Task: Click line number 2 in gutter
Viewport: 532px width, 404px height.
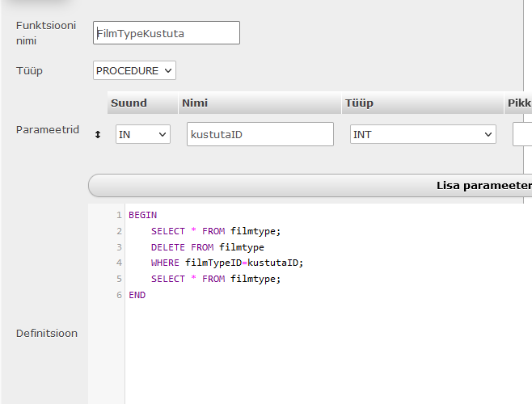Action: pos(119,231)
